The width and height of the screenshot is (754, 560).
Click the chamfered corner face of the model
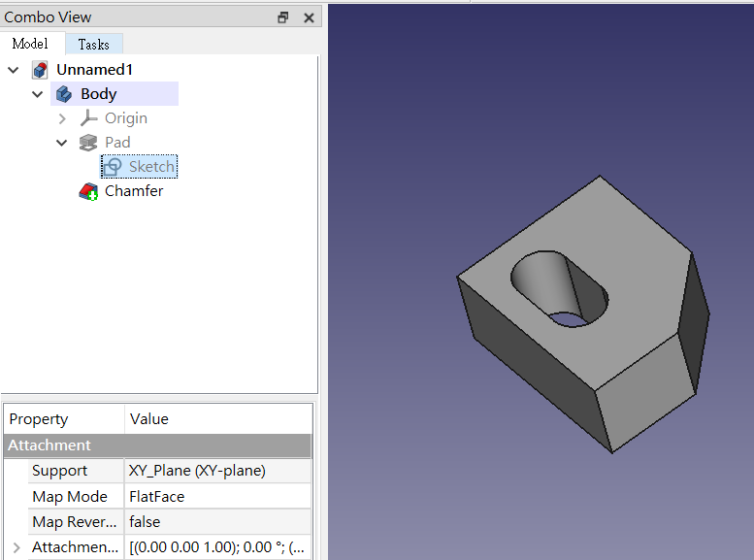(x=694, y=322)
